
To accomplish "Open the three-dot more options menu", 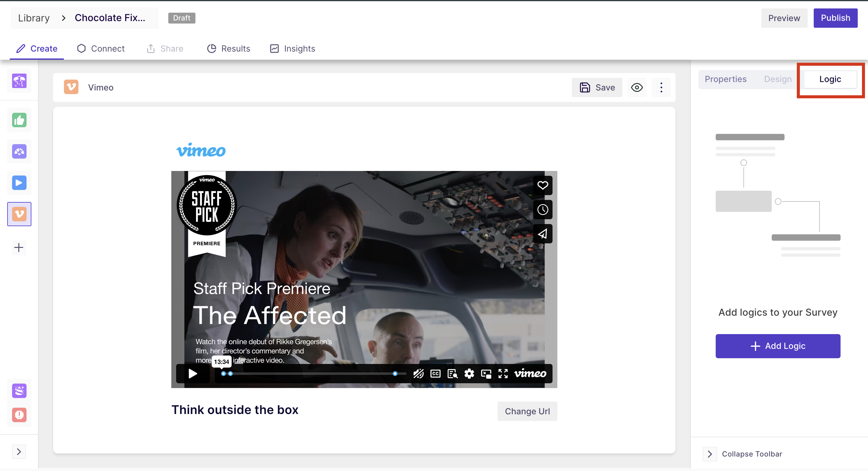I will pos(661,87).
